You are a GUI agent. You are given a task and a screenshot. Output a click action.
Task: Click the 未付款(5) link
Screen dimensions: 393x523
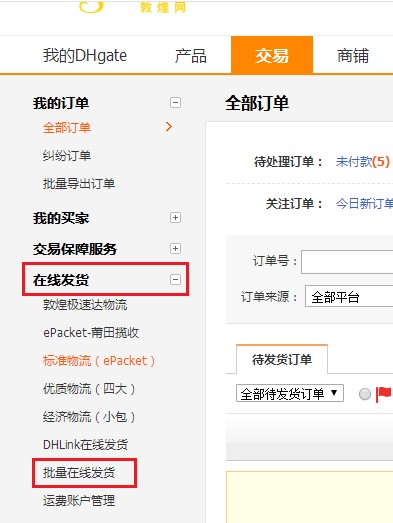tap(363, 162)
